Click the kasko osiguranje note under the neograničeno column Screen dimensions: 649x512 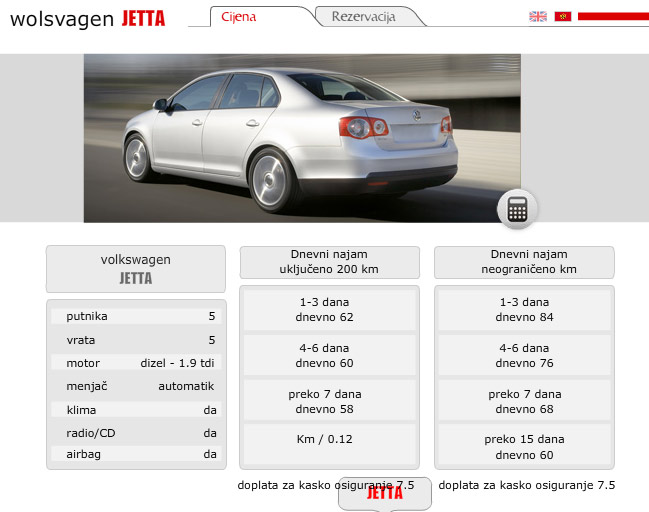point(526,485)
